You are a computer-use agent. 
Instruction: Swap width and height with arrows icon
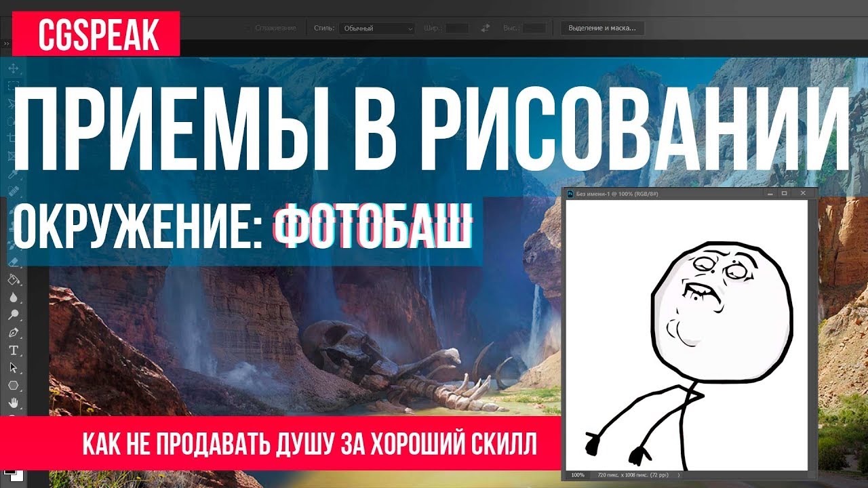485,28
